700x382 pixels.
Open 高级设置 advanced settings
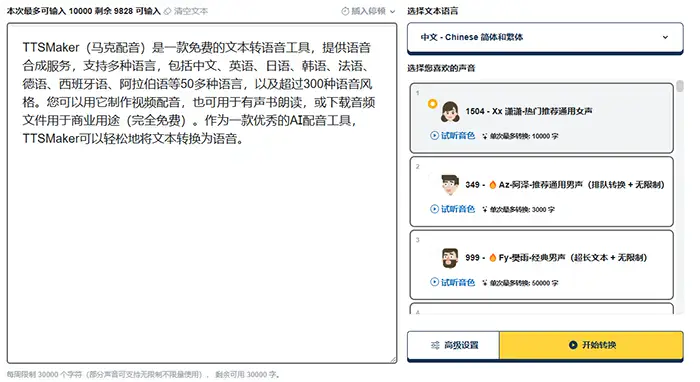pyautogui.click(x=454, y=345)
